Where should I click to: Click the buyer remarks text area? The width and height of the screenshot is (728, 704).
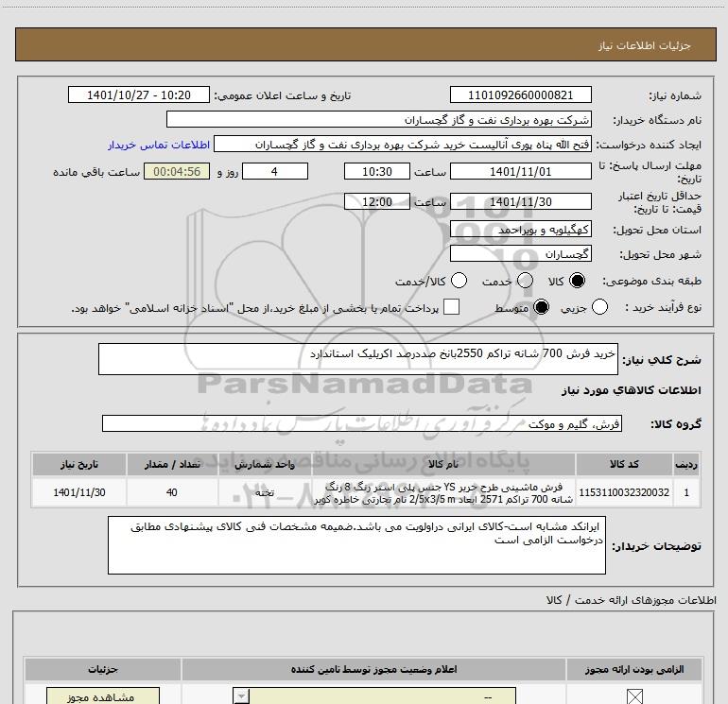(x=356, y=545)
